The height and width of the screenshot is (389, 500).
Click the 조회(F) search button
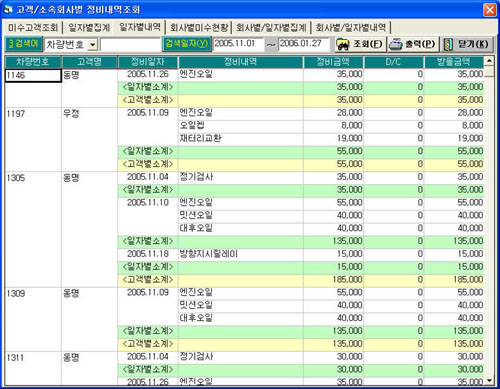360,44
